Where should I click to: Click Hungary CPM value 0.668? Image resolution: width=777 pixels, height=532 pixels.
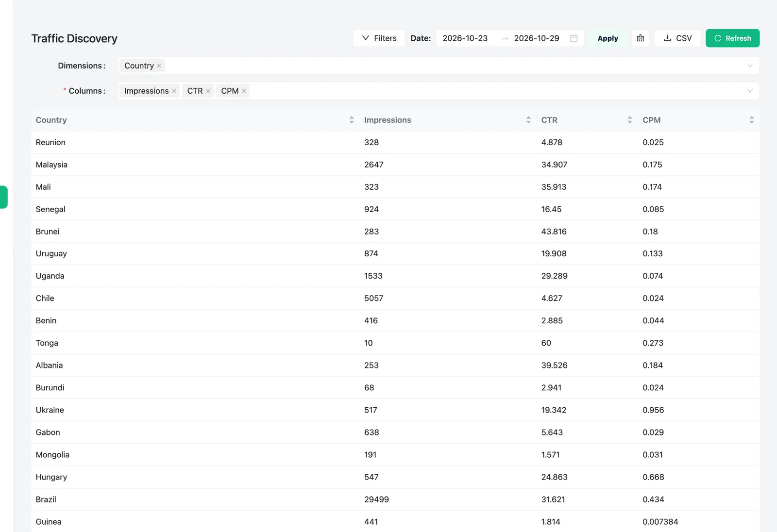coord(653,477)
